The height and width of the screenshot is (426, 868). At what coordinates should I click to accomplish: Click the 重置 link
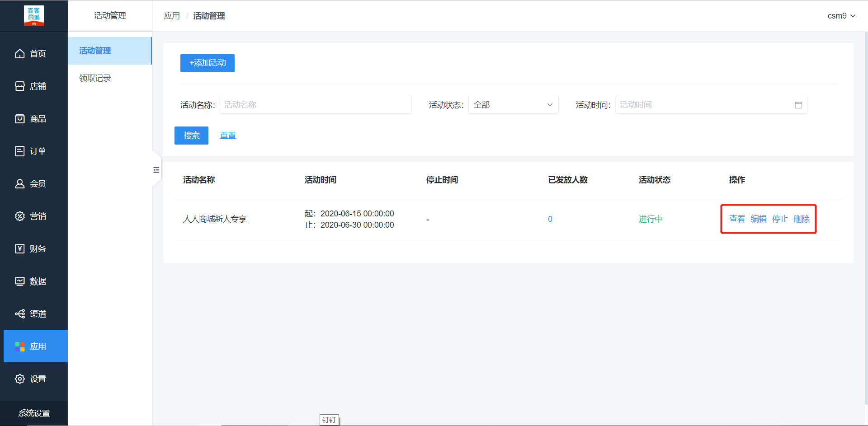click(x=228, y=136)
